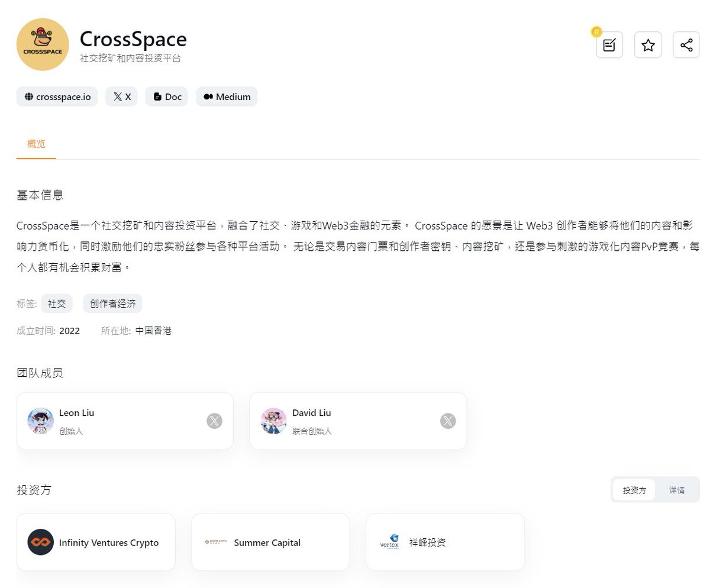
Task: Click the 基本信息 heading
Action: click(x=40, y=195)
